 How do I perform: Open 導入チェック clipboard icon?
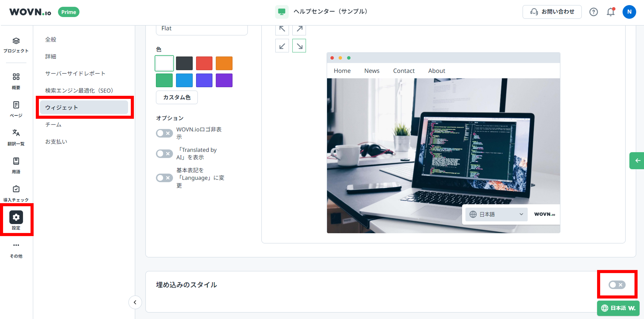[x=16, y=189]
